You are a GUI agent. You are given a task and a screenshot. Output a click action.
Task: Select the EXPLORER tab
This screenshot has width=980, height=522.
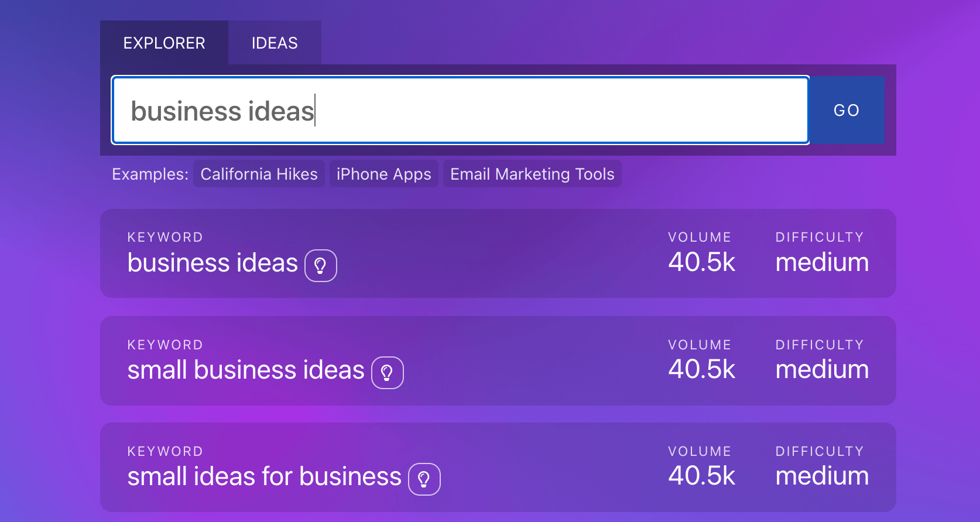point(165,42)
